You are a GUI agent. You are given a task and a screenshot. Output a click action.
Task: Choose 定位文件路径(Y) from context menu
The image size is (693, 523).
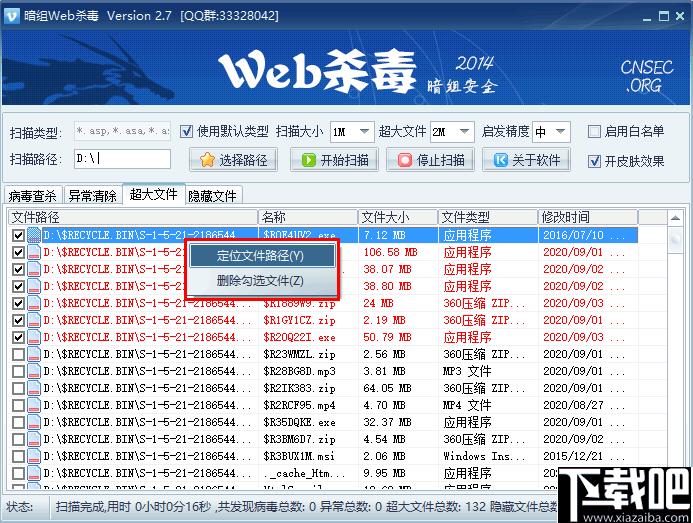(261, 256)
